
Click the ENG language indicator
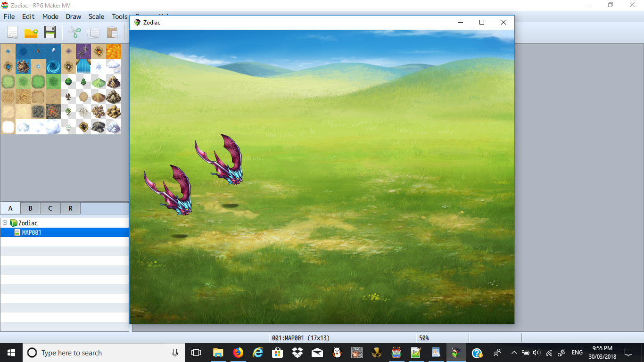[x=577, y=353]
